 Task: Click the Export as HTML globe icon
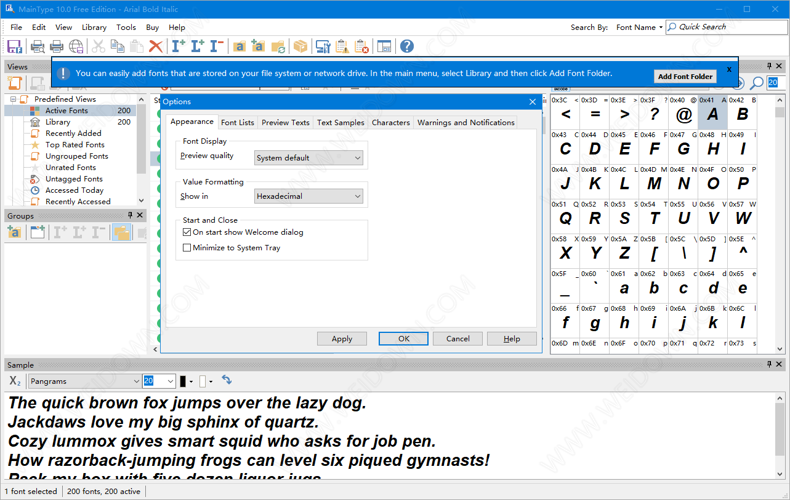pos(76,47)
